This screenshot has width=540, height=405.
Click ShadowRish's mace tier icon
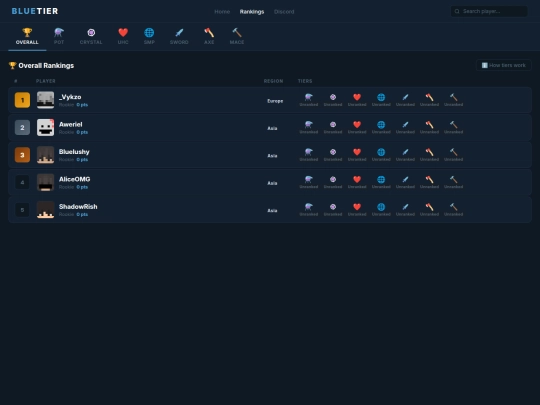tap(454, 207)
